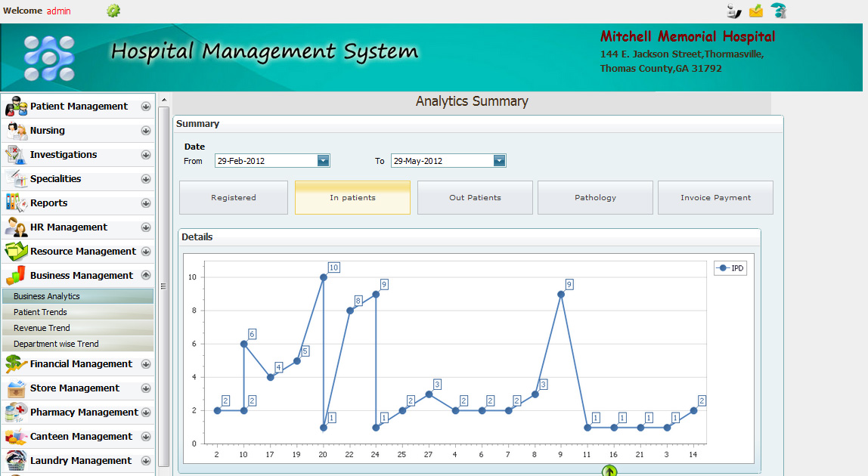Collapse the Business Management section
This screenshot has height=476, width=868.
pyautogui.click(x=146, y=276)
